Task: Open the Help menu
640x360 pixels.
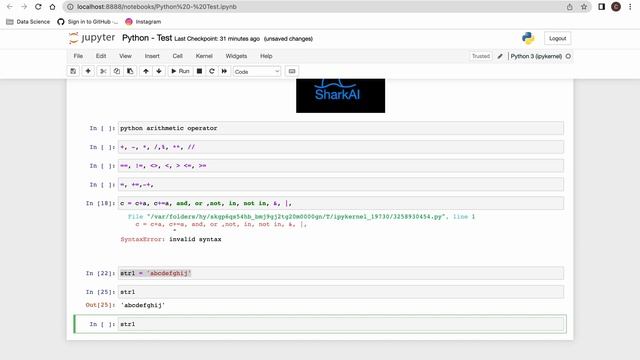Action: click(x=266, y=56)
